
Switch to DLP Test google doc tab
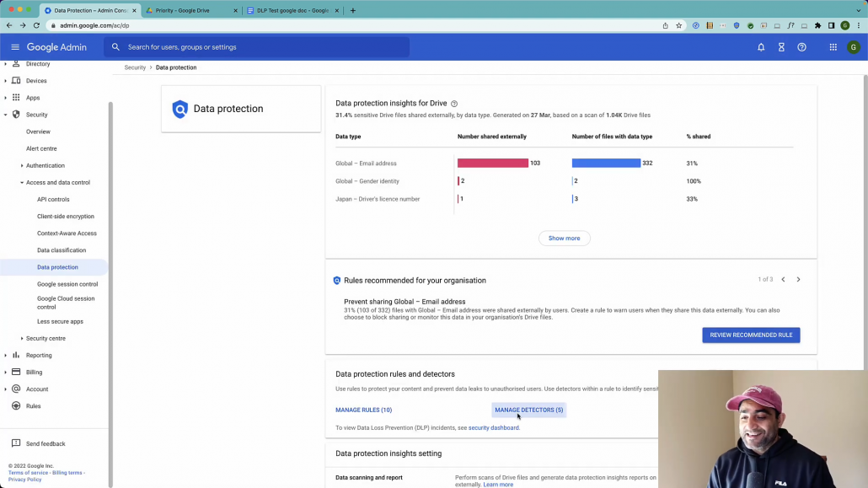[x=292, y=10]
